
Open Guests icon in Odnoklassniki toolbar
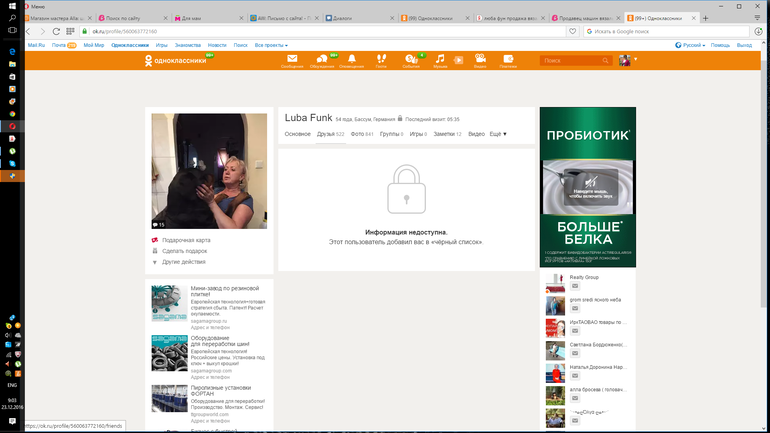381,60
